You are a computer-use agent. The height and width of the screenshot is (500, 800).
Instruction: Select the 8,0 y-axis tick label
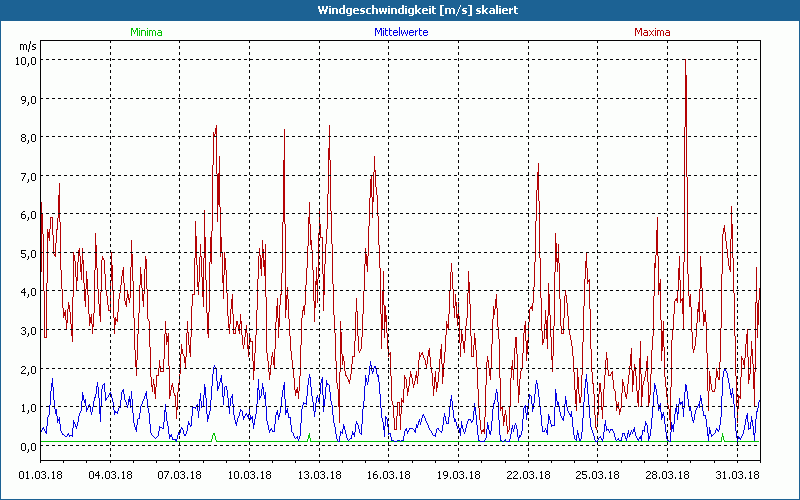[28, 137]
